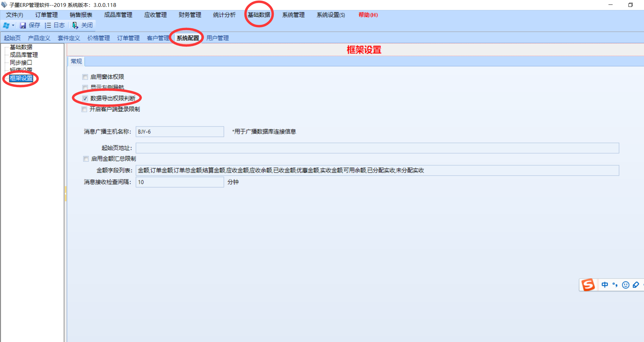The width and height of the screenshot is (644, 342).
Task: Click the Windows flag toolbar icon
Action: point(6,25)
